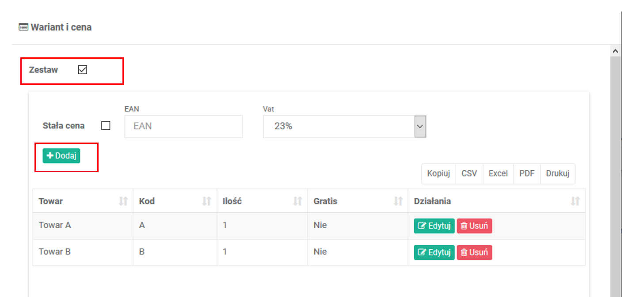Delete the Towar A row
The image size is (644, 297).
[474, 226]
